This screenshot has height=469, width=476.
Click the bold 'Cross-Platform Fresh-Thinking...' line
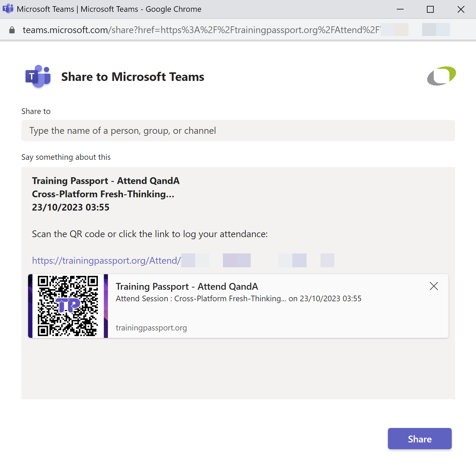pos(103,194)
